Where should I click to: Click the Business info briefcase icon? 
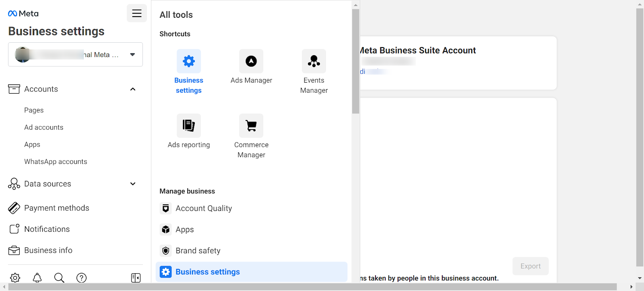(x=14, y=250)
